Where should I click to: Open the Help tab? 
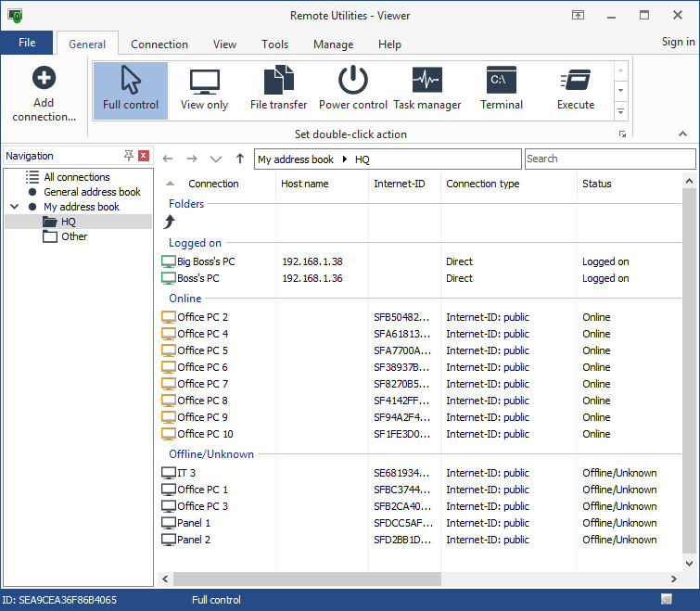(x=389, y=45)
